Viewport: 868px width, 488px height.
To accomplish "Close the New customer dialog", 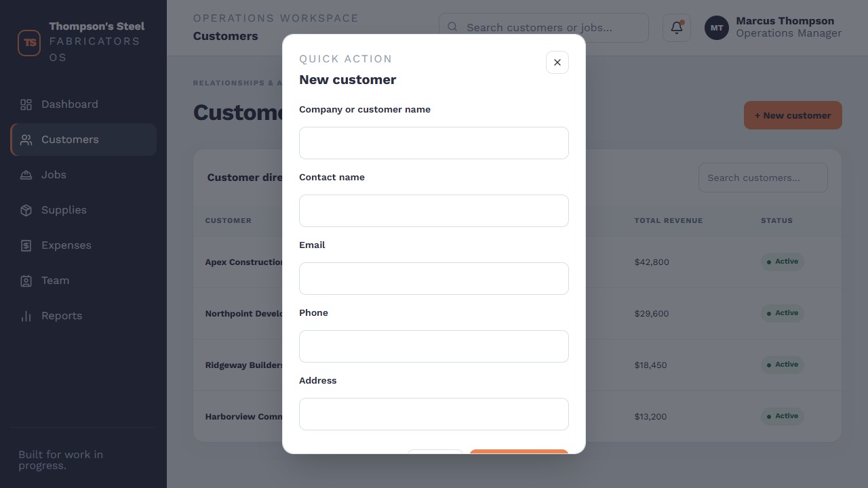I will click(557, 62).
